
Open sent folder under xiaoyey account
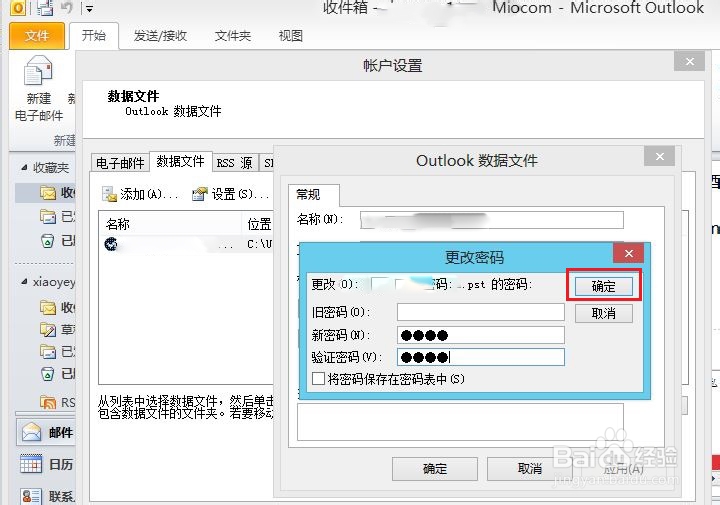click(x=57, y=351)
